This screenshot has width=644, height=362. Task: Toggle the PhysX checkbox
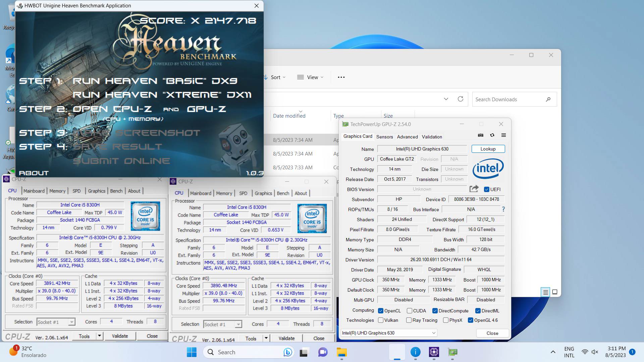445,320
